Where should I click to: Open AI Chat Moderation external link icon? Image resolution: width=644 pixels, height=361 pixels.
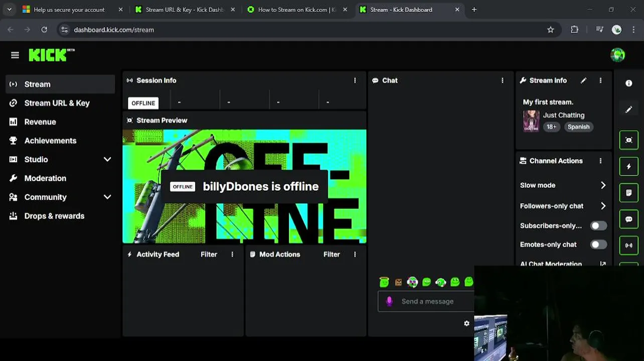coord(603,264)
